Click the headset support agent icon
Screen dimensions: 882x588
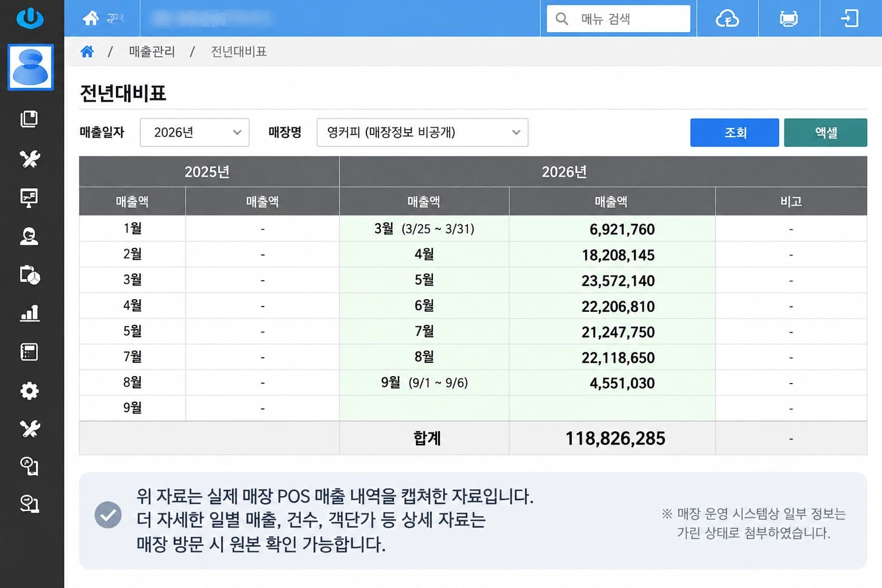29,237
